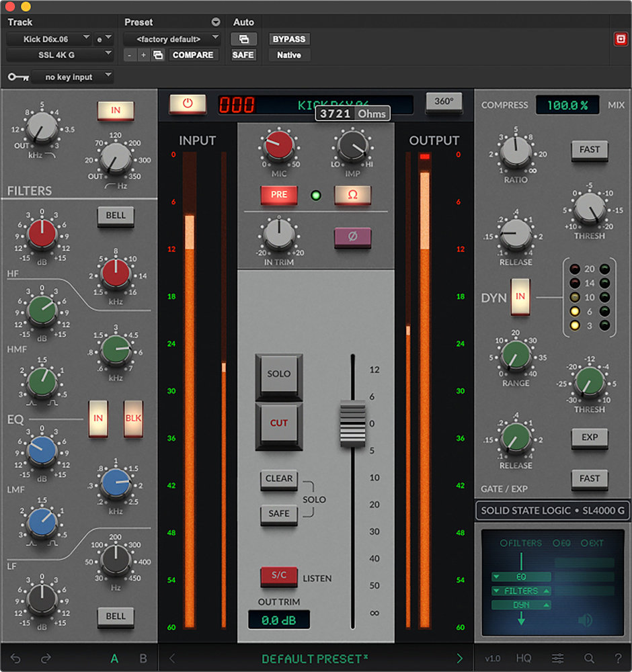Click the red 000 channel display
The image size is (632, 672).
pos(237,105)
